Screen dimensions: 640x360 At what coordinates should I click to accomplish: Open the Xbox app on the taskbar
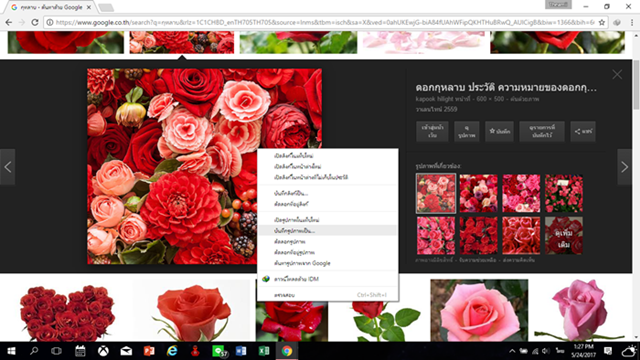click(x=103, y=351)
